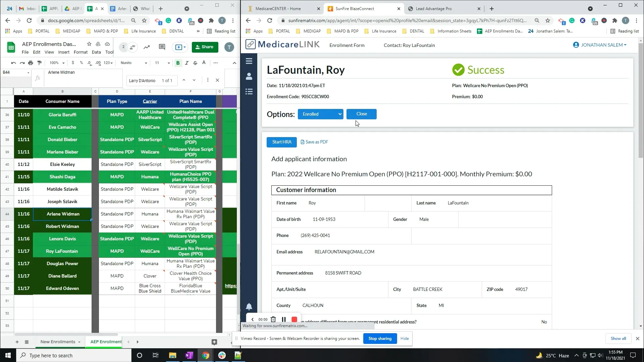Open the text color tool in Sheets
Screen dimensions: 644x362
204,63
